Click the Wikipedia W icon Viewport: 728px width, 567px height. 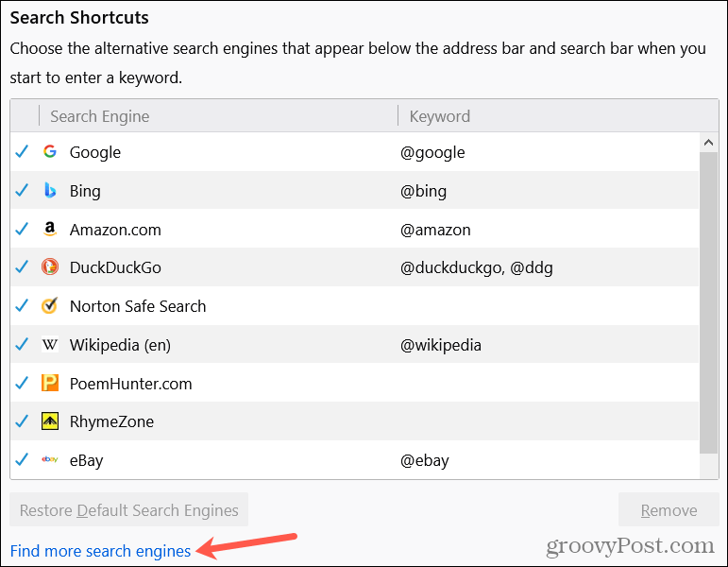click(x=50, y=345)
